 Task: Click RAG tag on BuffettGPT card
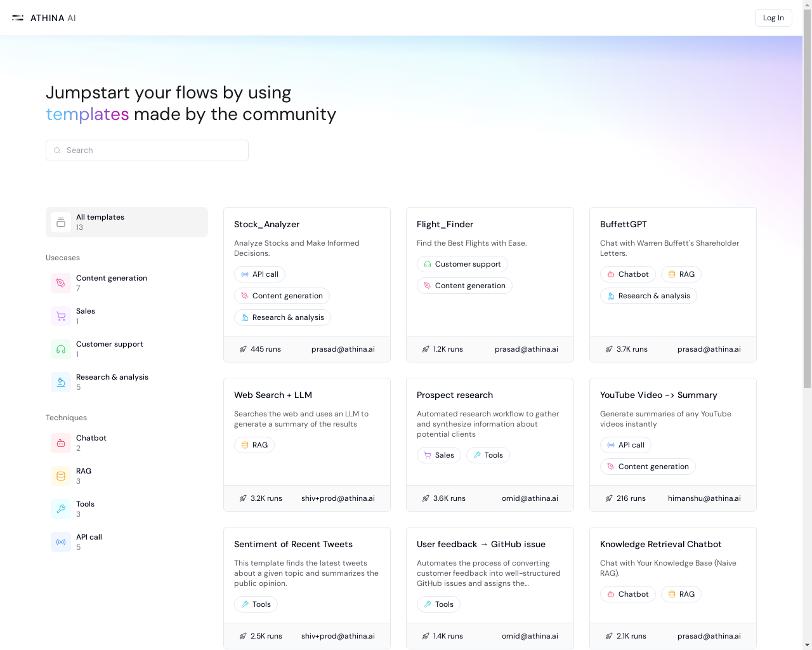pyautogui.click(x=681, y=274)
